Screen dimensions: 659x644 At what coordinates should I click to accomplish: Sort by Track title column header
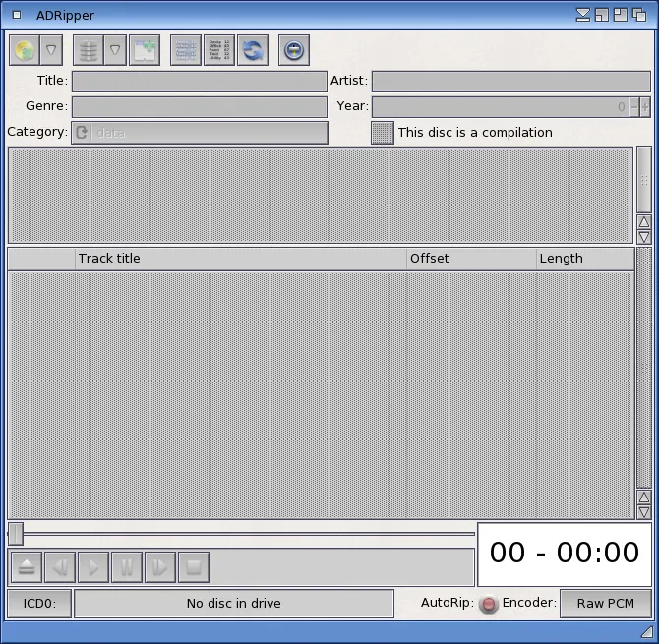(x=241, y=259)
